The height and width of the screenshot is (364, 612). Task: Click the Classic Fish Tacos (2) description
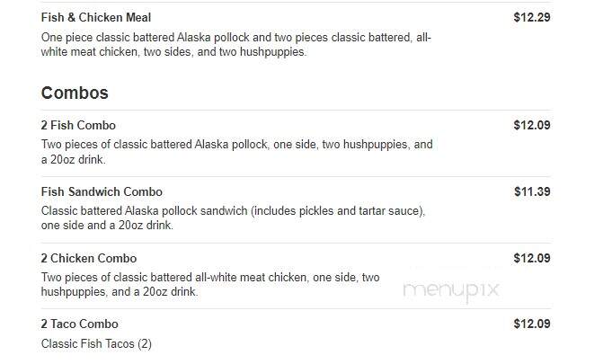[x=96, y=343]
